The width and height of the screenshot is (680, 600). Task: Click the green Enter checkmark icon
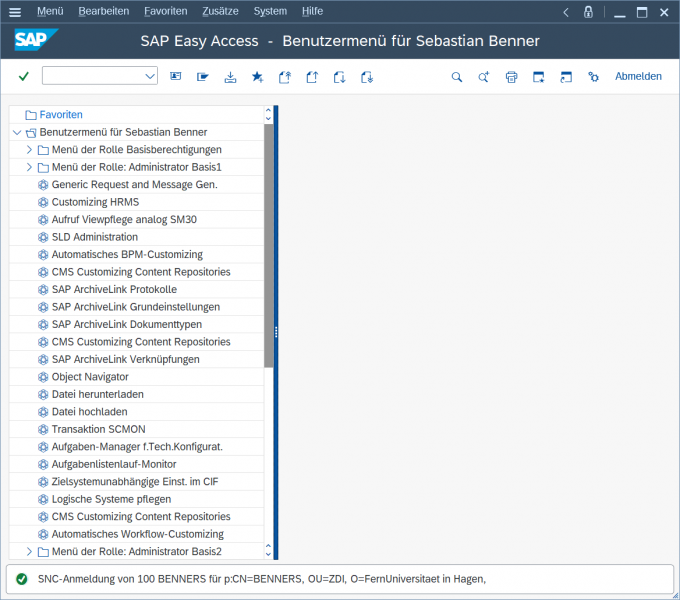tap(24, 76)
